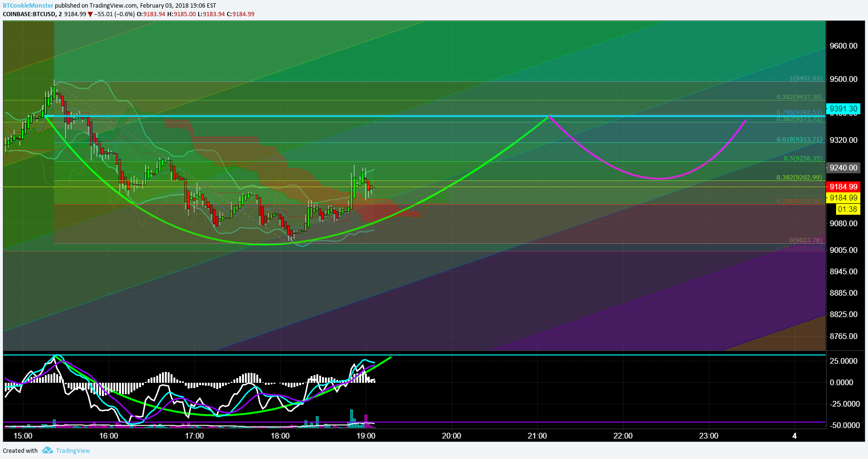Click the high value H:9185.00

[x=182, y=14]
